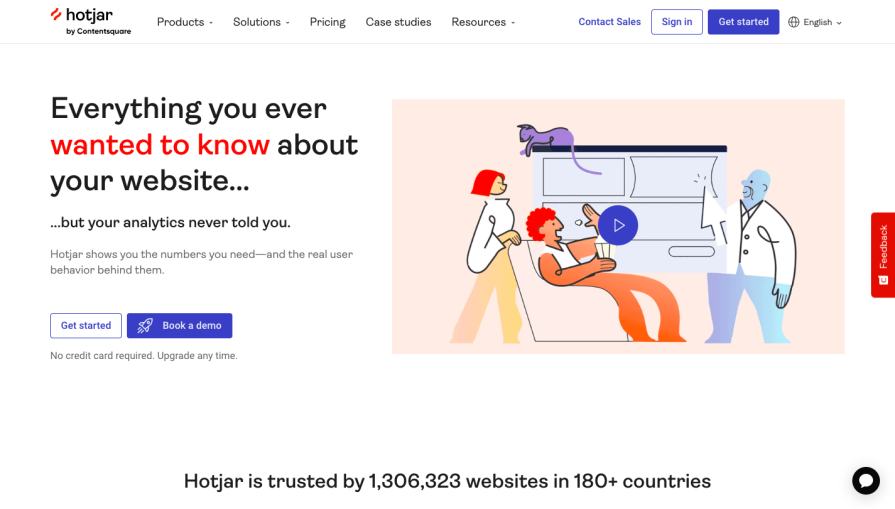Expand the Resources menu

483,22
